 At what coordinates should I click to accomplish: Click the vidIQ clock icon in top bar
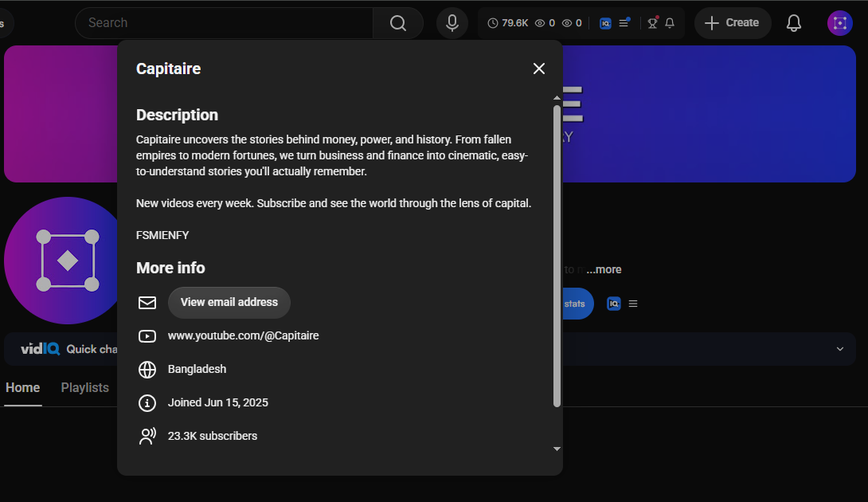(x=492, y=23)
